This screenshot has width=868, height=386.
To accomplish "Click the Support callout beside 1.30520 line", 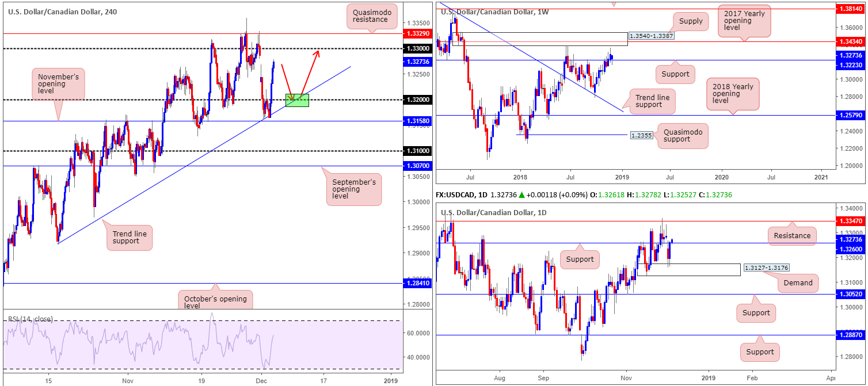I will [x=756, y=312].
